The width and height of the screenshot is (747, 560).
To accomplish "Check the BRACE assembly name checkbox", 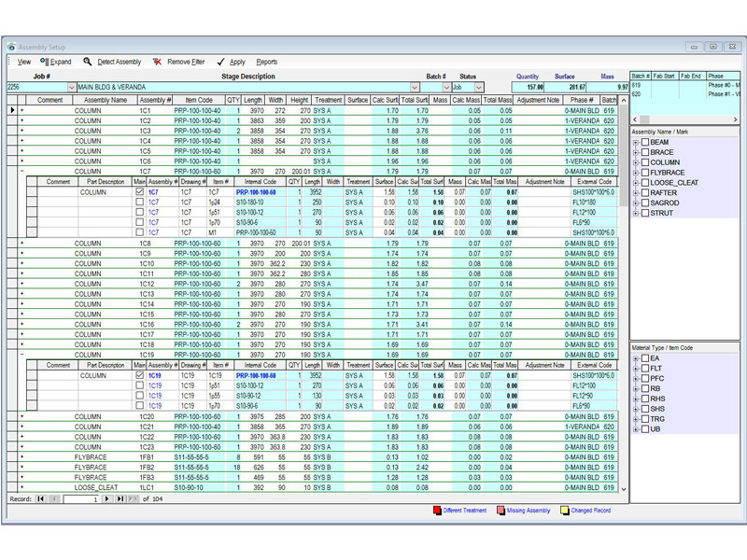I will (x=645, y=152).
